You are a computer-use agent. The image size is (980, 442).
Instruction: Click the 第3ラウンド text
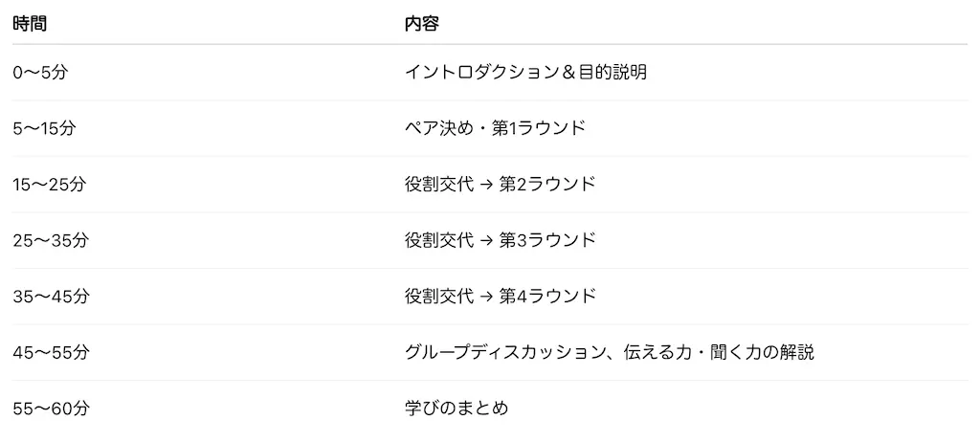(x=547, y=240)
